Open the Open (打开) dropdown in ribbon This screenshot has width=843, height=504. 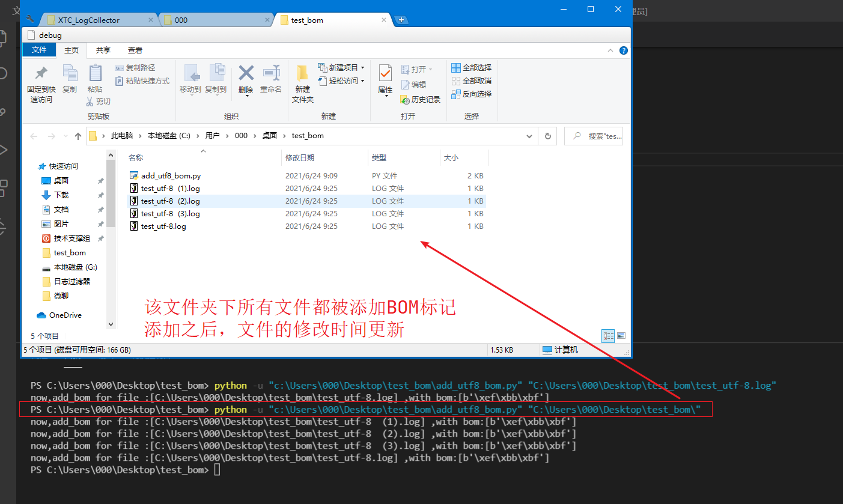(x=416, y=69)
